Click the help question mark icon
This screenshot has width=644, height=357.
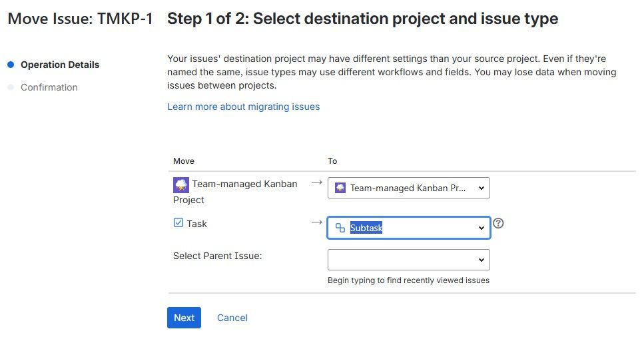498,223
